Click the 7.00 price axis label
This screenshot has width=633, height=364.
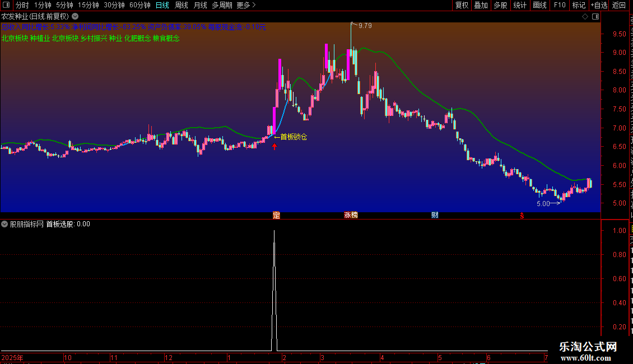[619, 128]
